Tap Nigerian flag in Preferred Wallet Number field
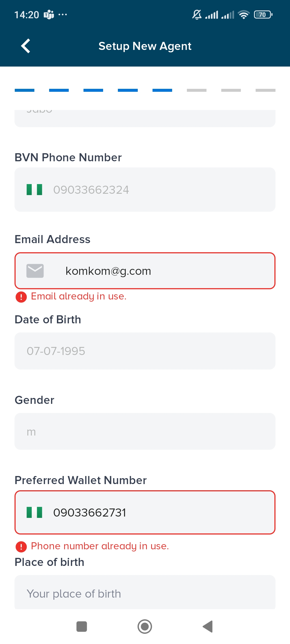290x644 pixels. (x=34, y=512)
